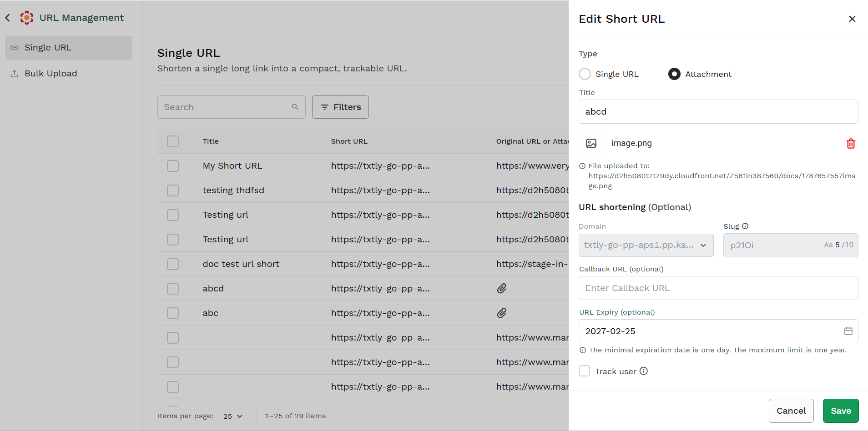Screen dimensions: 868x431
Task: Toggle the select-all checkbox in table header
Action: (173, 141)
